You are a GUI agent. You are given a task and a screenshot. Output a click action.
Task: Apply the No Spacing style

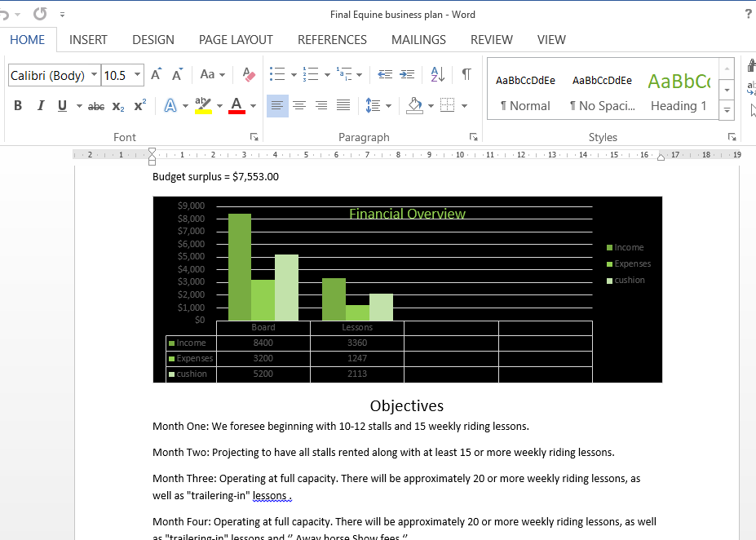pos(602,91)
